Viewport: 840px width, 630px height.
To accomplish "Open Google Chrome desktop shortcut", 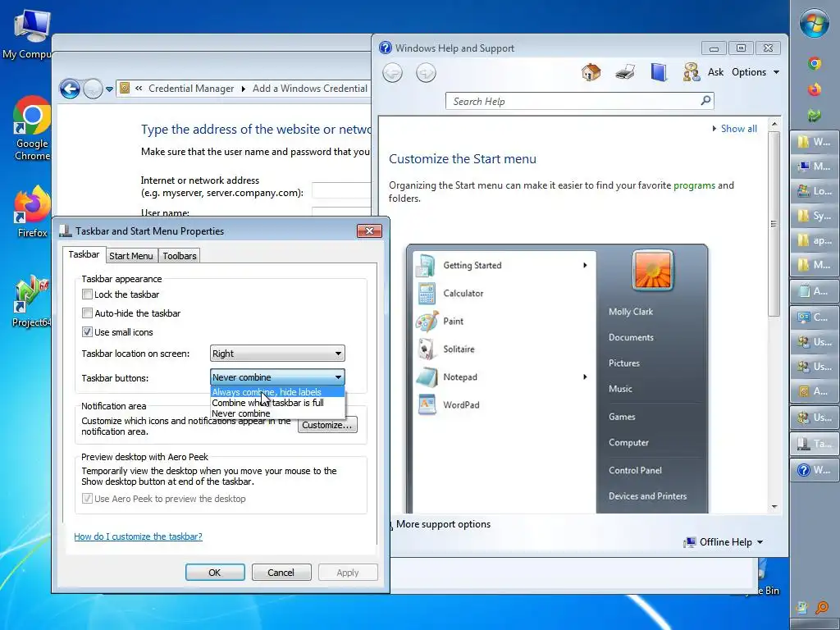I will 32,129.
